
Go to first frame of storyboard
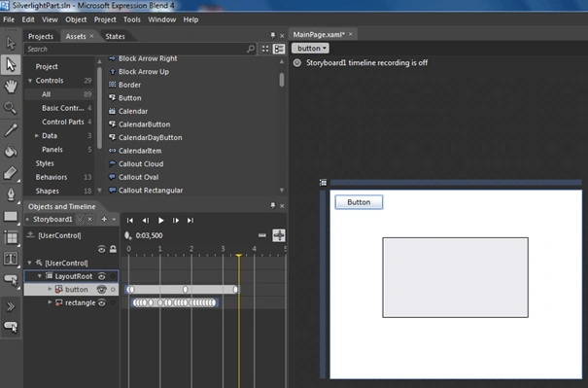click(130, 221)
